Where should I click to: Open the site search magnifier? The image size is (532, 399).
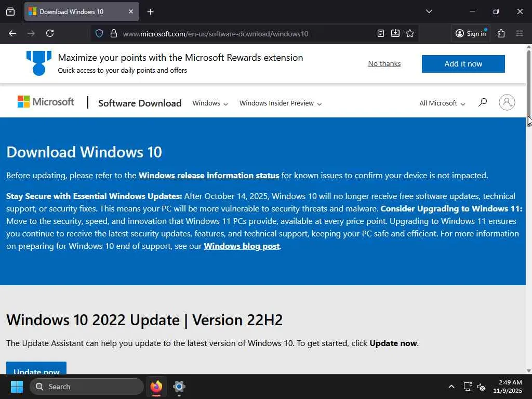pos(483,102)
